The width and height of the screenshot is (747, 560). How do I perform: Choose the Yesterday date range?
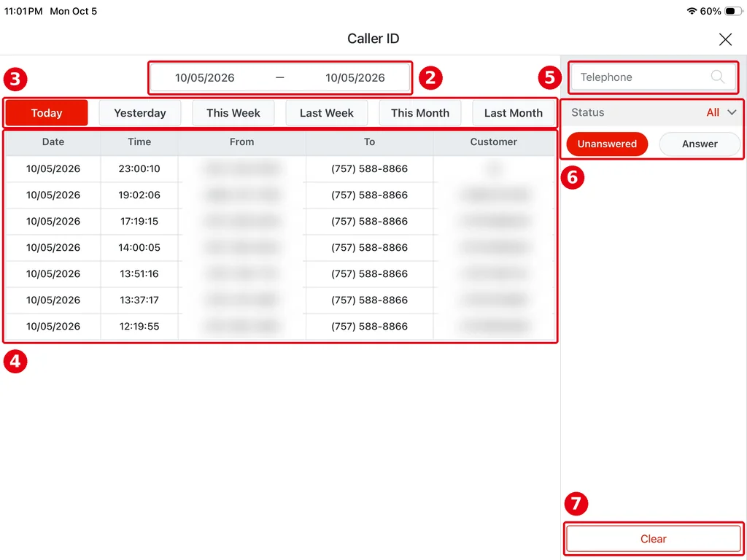point(140,113)
